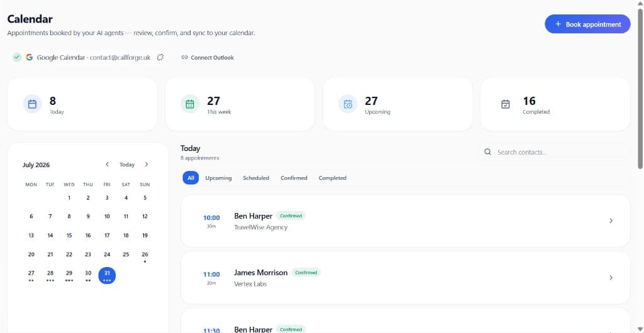Select July 24 in the calendar
The image size is (644, 333).
click(107, 254)
